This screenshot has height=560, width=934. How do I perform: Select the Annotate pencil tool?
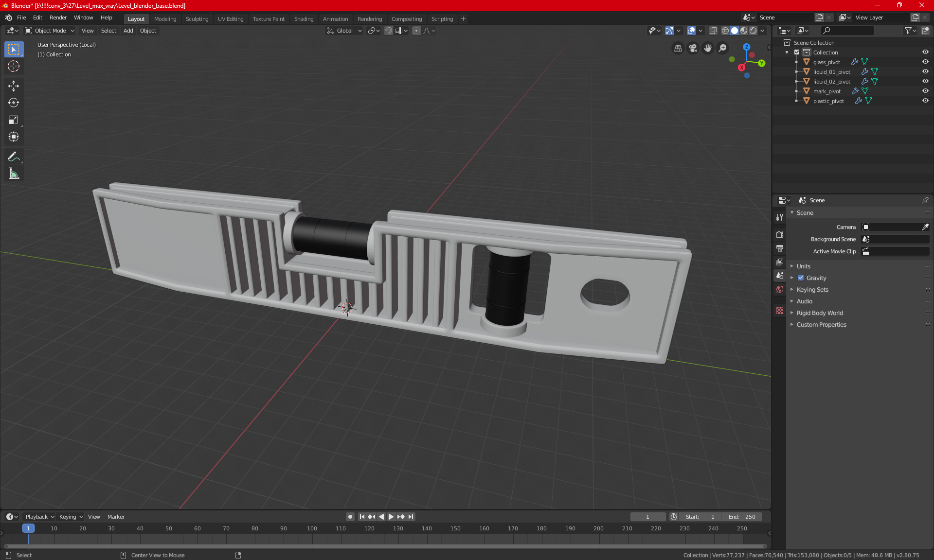pyautogui.click(x=14, y=157)
